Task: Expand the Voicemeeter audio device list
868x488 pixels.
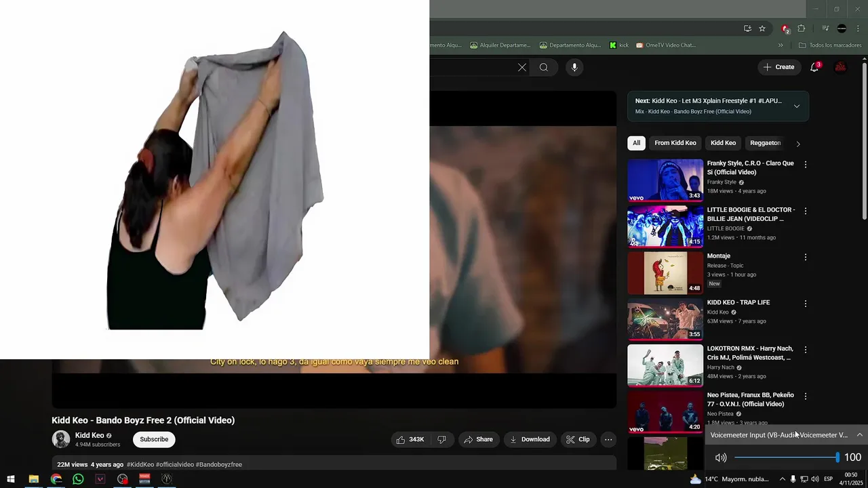Action: click(x=859, y=435)
